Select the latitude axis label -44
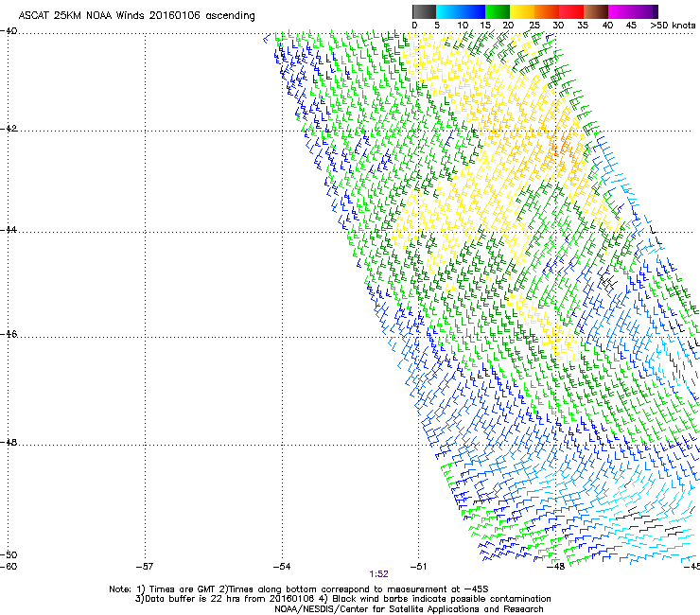Image resolution: width=700 pixels, height=615 pixels. [x=9, y=230]
